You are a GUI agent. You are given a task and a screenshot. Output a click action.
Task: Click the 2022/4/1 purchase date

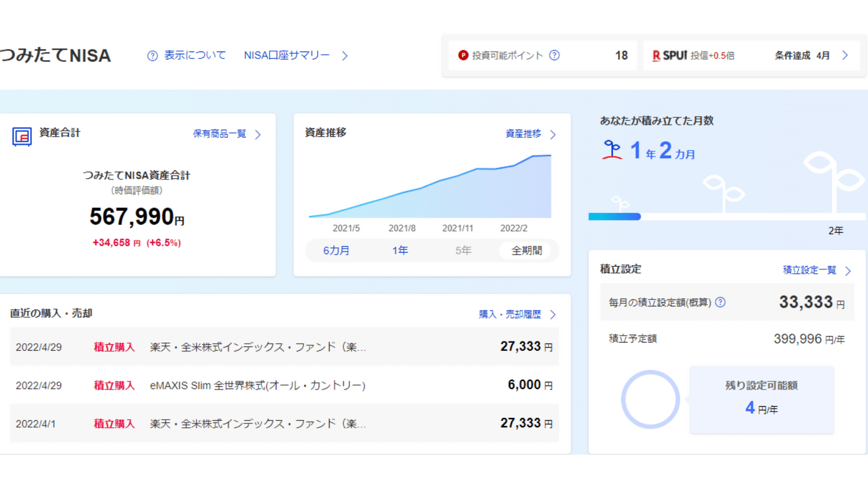[x=36, y=424]
